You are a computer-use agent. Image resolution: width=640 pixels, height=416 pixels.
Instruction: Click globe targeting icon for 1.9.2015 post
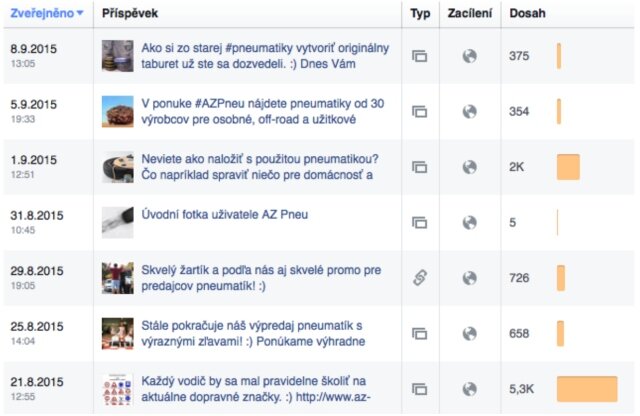click(469, 167)
